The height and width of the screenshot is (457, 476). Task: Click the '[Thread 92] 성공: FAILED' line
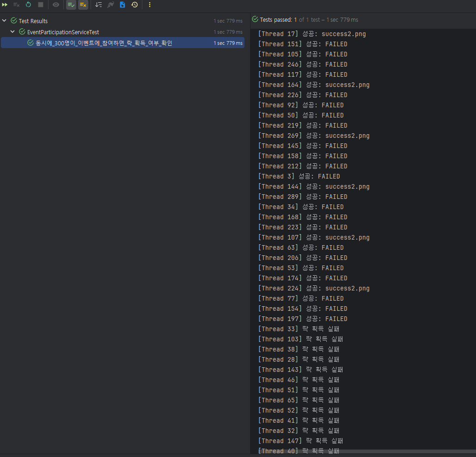pos(301,105)
